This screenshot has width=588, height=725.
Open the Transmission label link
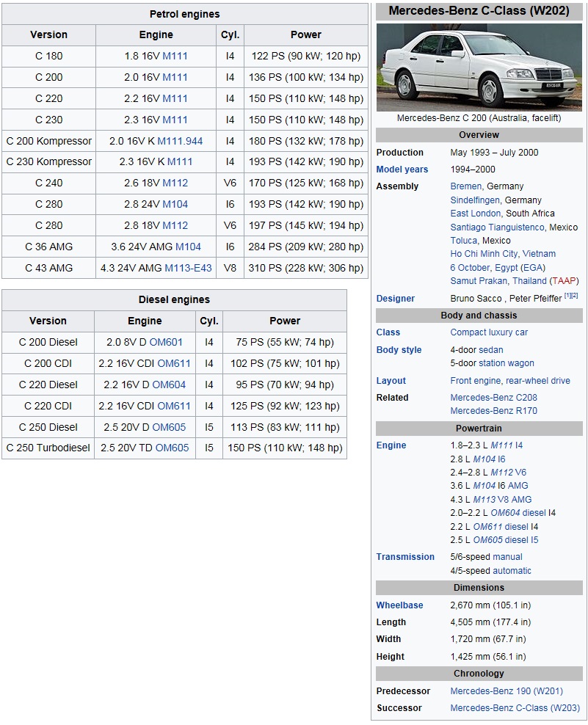coord(405,557)
